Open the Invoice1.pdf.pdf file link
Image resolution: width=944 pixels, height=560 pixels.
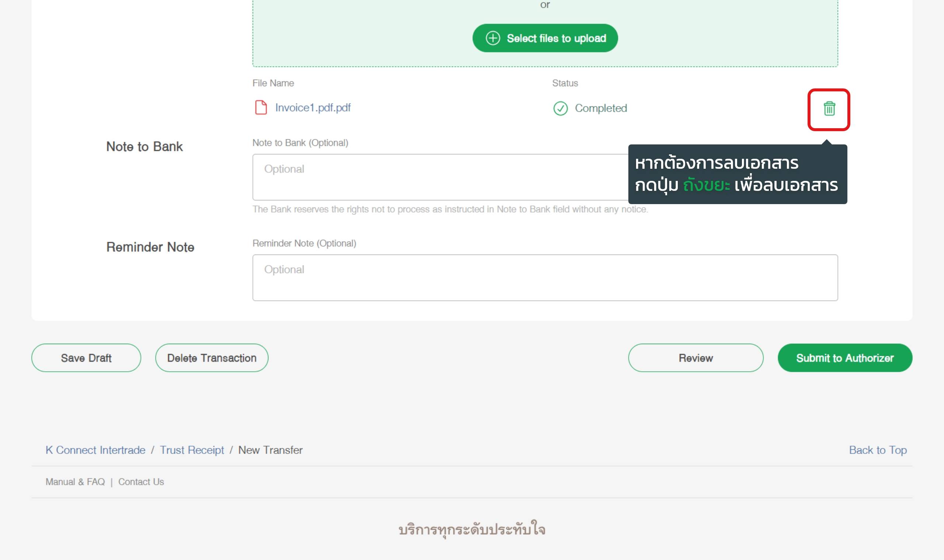point(313,108)
